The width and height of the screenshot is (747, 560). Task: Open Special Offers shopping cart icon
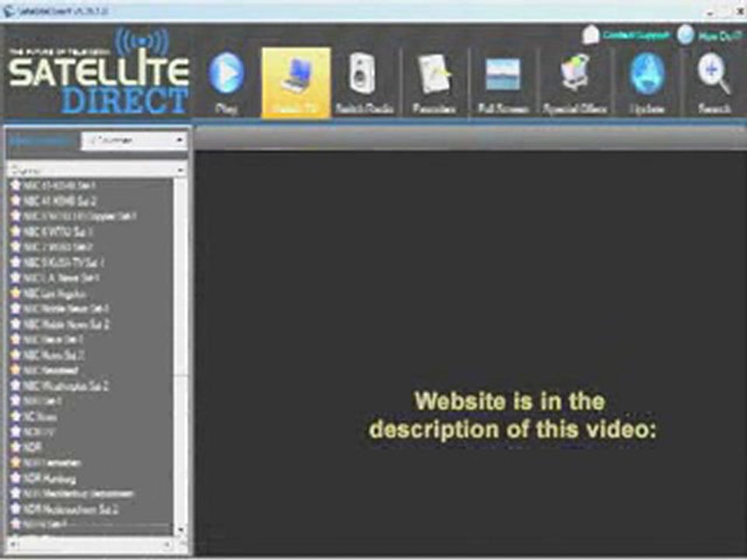pos(574,73)
